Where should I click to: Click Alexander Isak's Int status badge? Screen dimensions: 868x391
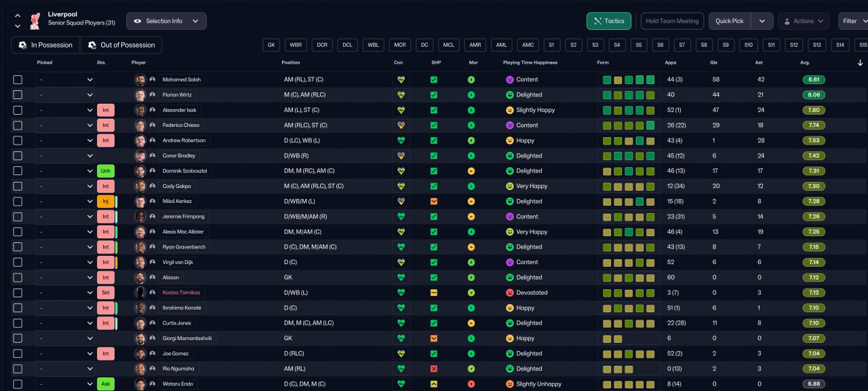coord(105,110)
